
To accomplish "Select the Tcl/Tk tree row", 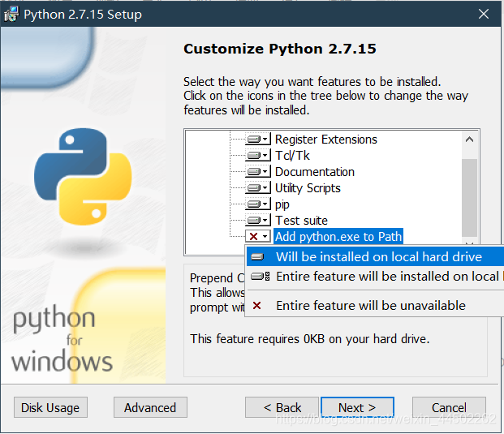I will point(292,156).
